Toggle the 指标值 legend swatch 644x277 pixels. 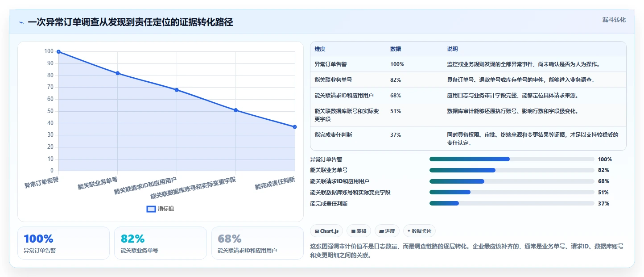coord(151,209)
